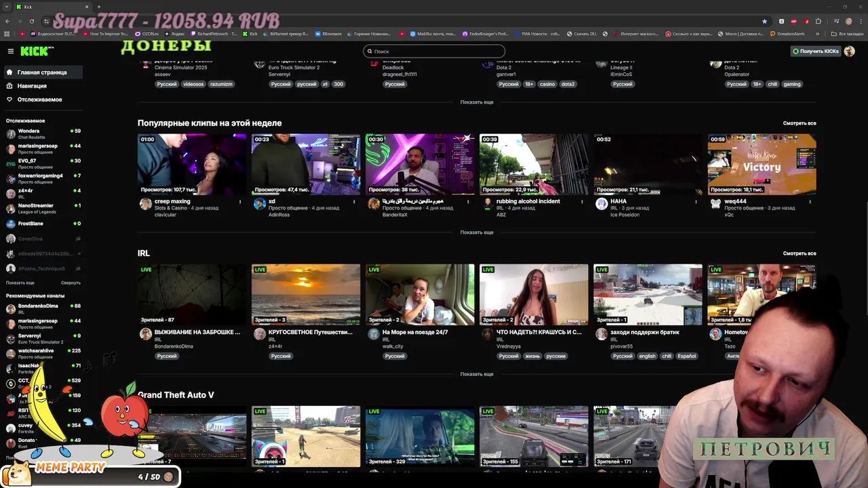Viewport: 868px width, 488px height.
Task: Open the browser extensions puzzle icon
Action: pos(818,21)
